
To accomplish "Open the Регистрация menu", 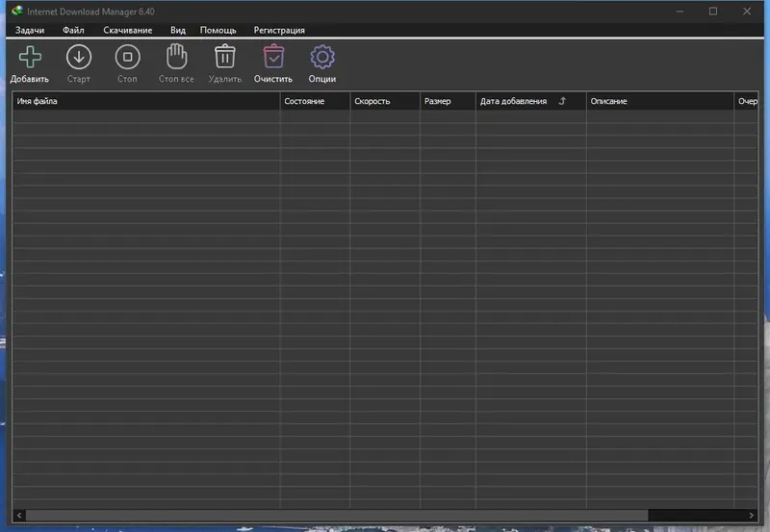I will (x=279, y=30).
